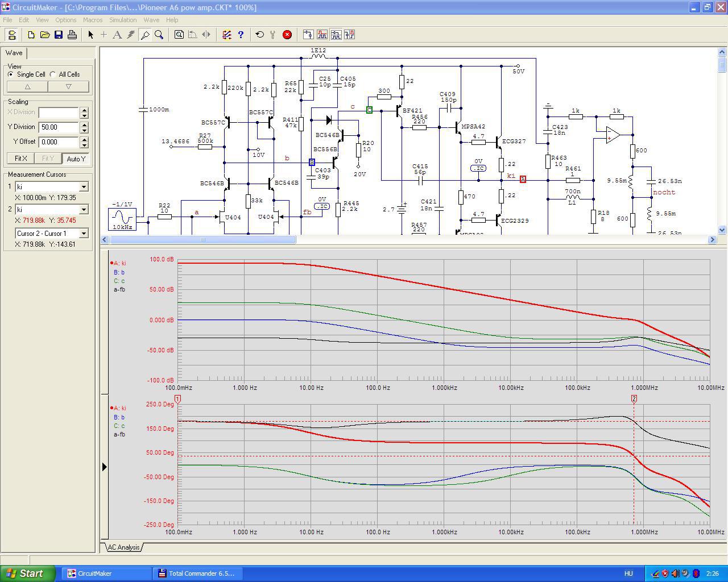Select the Single Cell view option
This screenshot has height=582, width=728.
coord(11,74)
